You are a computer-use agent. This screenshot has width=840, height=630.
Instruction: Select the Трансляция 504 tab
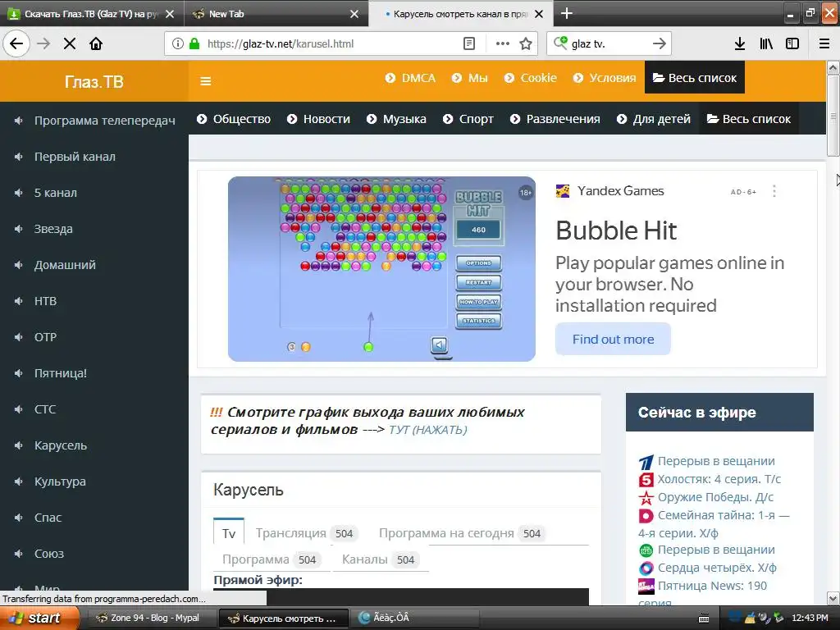coord(307,533)
